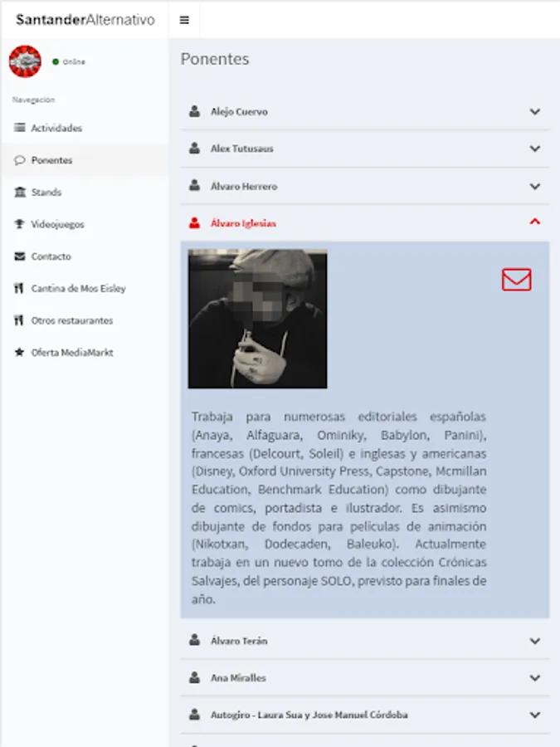Click Álvaro Iglesias's profile photo
The height and width of the screenshot is (747, 560).
pos(258,319)
